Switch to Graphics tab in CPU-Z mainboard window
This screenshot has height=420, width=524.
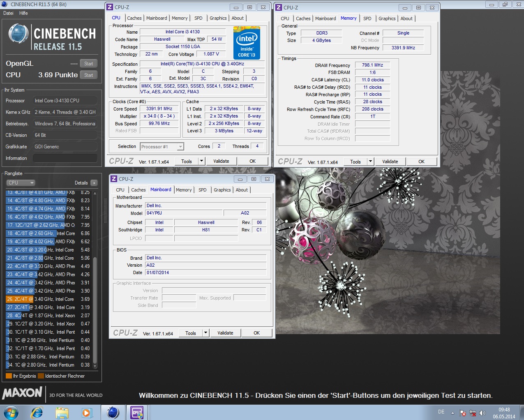pyautogui.click(x=222, y=190)
